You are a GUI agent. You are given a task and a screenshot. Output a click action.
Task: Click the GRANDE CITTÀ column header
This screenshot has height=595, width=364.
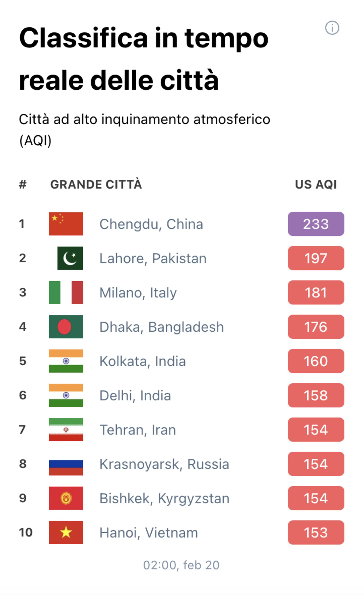[x=96, y=185]
